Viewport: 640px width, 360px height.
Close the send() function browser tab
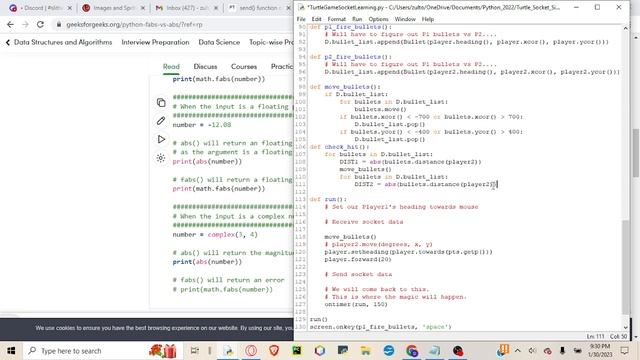pos(288,8)
